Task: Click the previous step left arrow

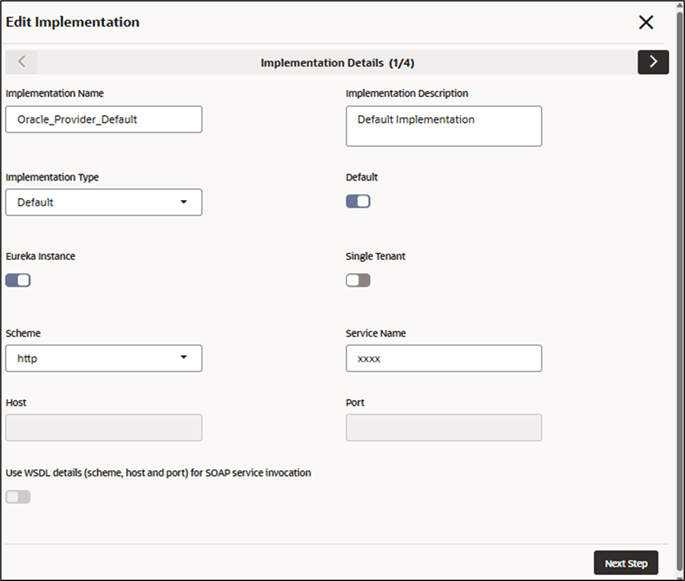Action: [22, 62]
